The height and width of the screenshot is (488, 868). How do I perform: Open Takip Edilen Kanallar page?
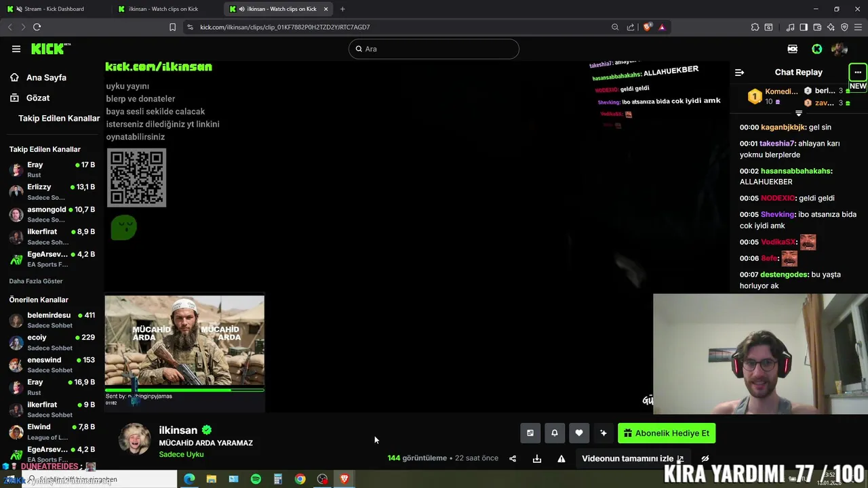[x=59, y=118]
